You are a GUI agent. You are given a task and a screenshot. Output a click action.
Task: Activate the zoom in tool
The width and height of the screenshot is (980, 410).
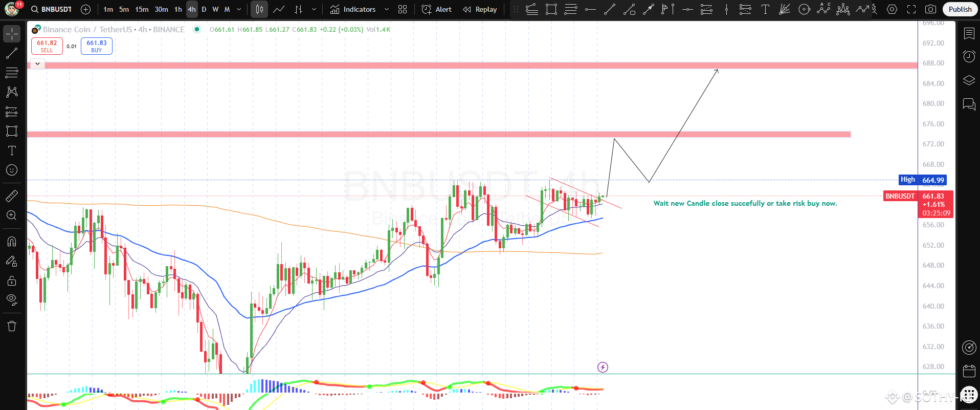(x=12, y=215)
